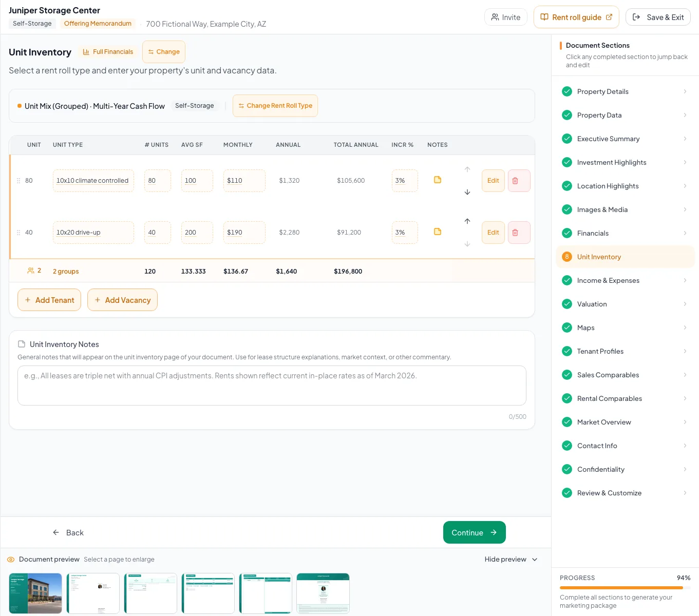This screenshot has width=699, height=616.
Task: Open the Unit Inventory section item
Action: tap(625, 257)
